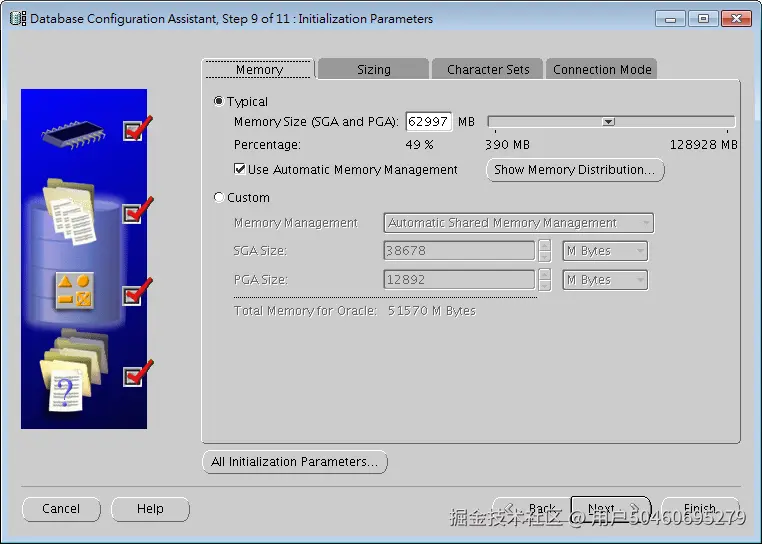Click the shapes tile on the database cylinder
Viewport: 762px width, 544px height.
[74, 291]
